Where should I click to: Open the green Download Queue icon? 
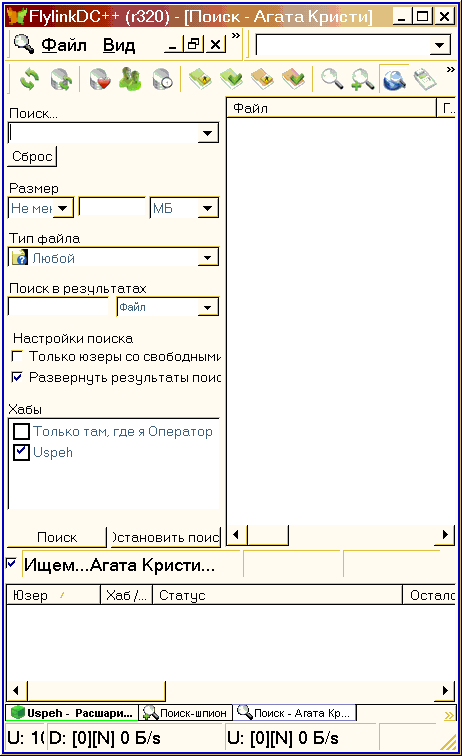point(201,79)
